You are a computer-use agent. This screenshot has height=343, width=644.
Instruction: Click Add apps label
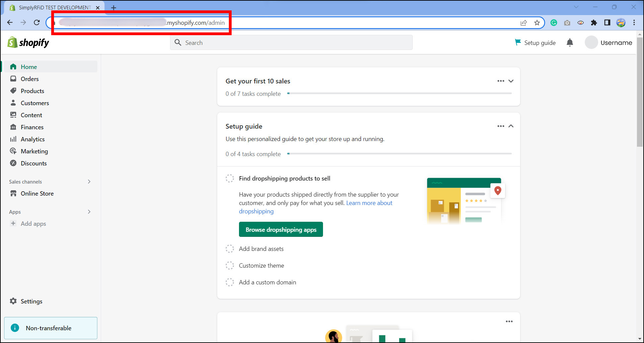(33, 224)
